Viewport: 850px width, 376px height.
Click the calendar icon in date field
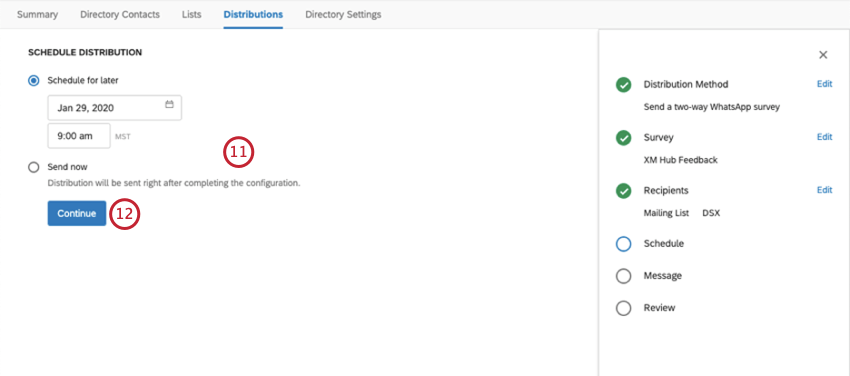pos(169,104)
